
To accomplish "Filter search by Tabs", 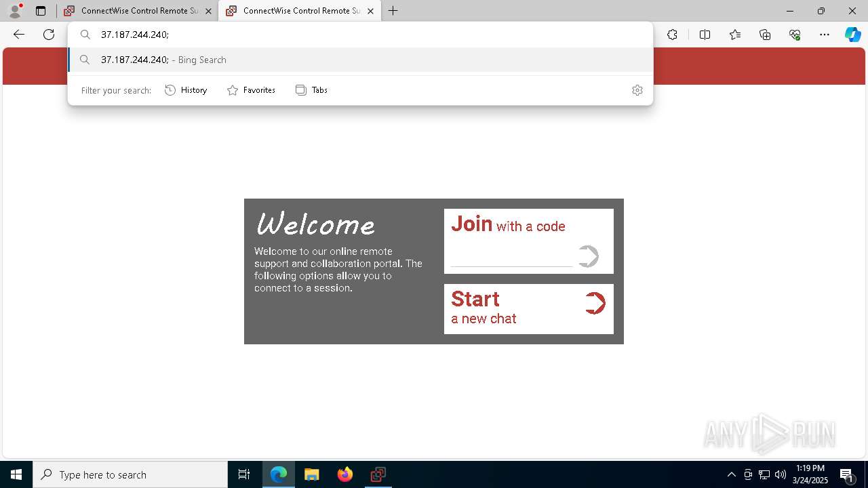I will (311, 90).
